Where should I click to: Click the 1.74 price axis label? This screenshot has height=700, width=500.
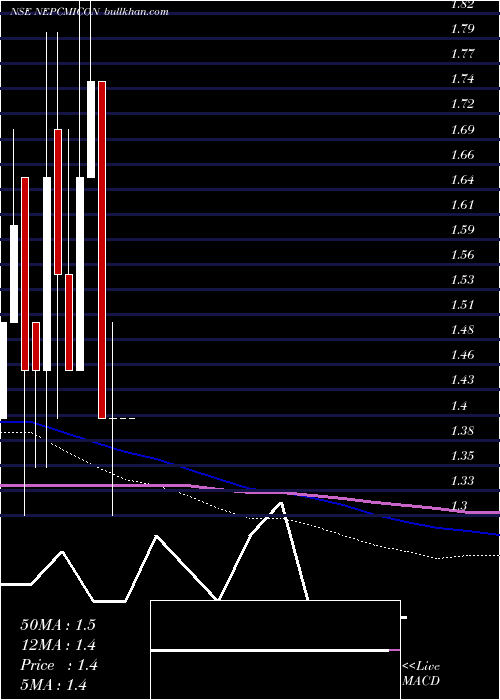pos(462,79)
